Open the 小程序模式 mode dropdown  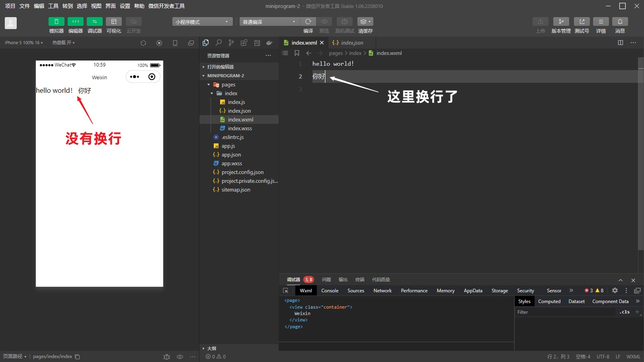pos(202,22)
